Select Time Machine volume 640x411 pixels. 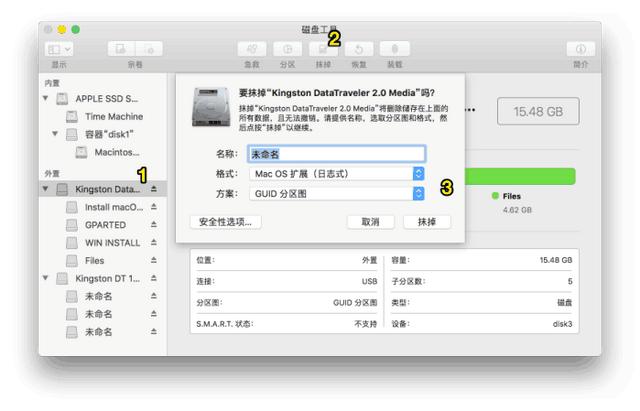pos(102,117)
